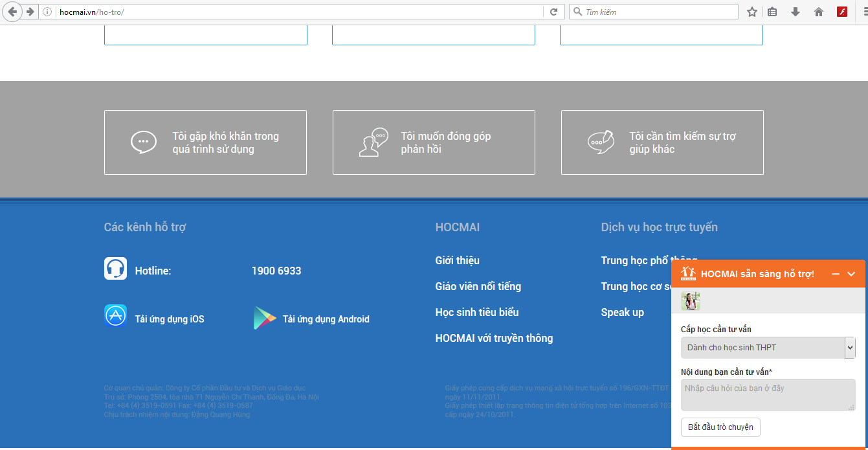868x450 pixels.
Task: Open 'HOCMAI với truyền thông' link
Action: 495,338
